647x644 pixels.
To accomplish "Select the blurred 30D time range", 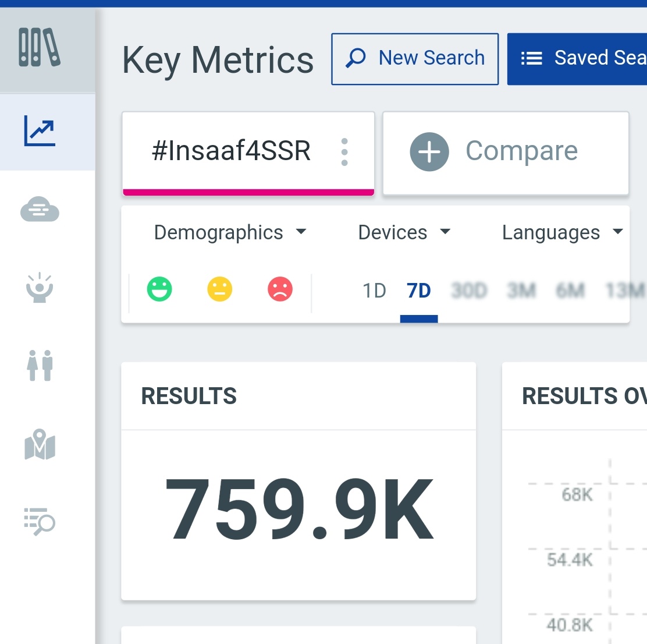I will click(469, 291).
